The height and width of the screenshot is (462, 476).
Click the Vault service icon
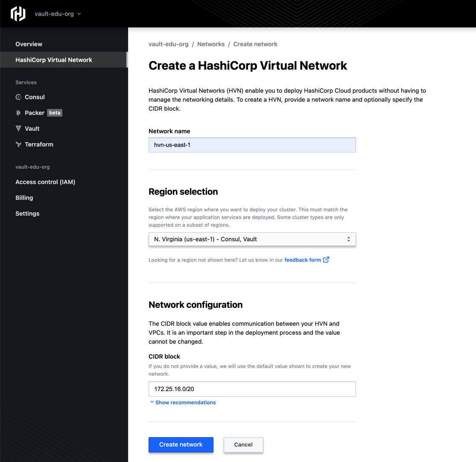click(18, 129)
